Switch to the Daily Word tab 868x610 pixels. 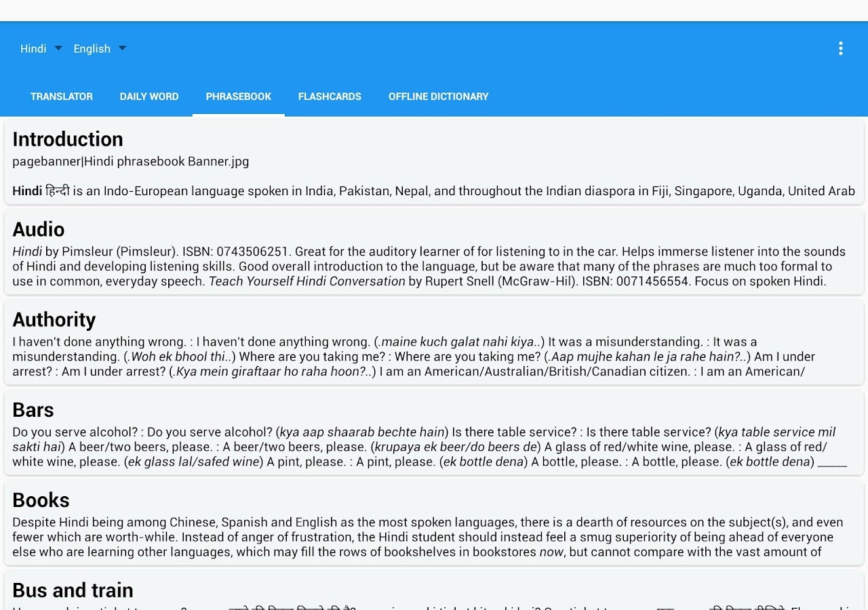pos(149,96)
